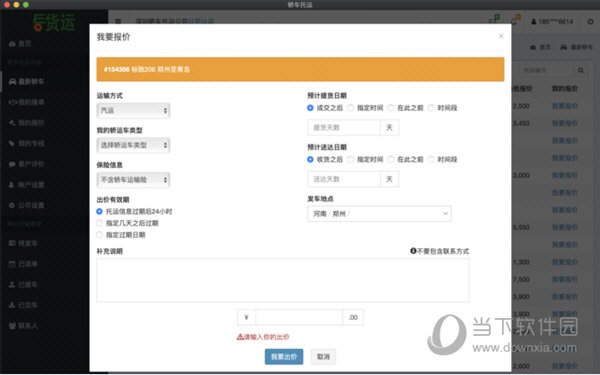The height and width of the screenshot is (375, 600).
Task: Click the 补充说明 text area
Action: click(283, 280)
